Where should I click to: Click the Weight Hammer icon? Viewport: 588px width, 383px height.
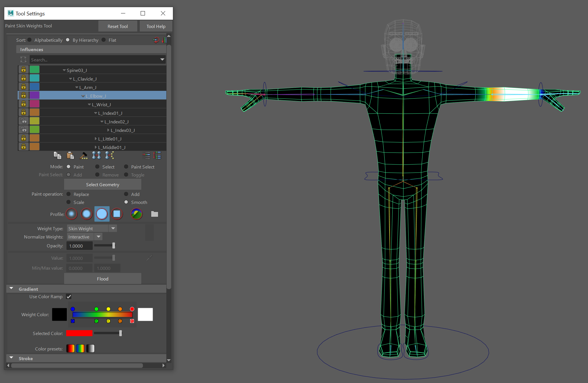pyautogui.click(x=84, y=155)
